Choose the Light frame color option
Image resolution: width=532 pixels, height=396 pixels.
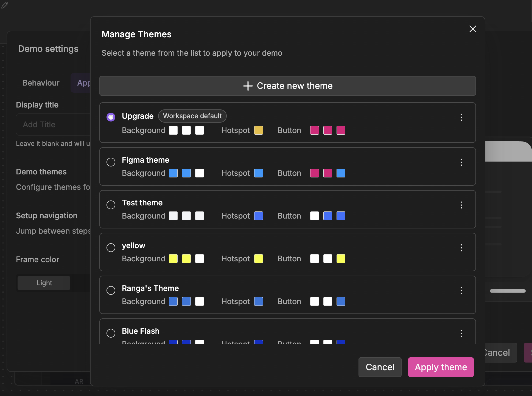[44, 283]
